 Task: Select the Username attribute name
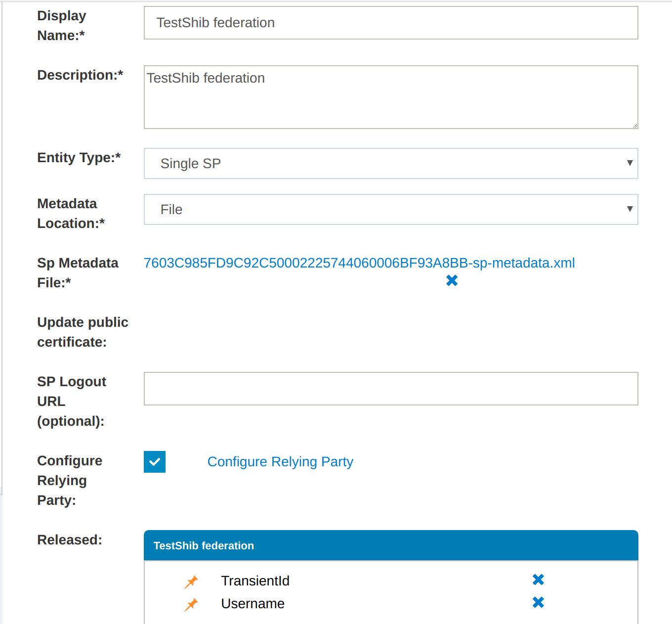(252, 604)
